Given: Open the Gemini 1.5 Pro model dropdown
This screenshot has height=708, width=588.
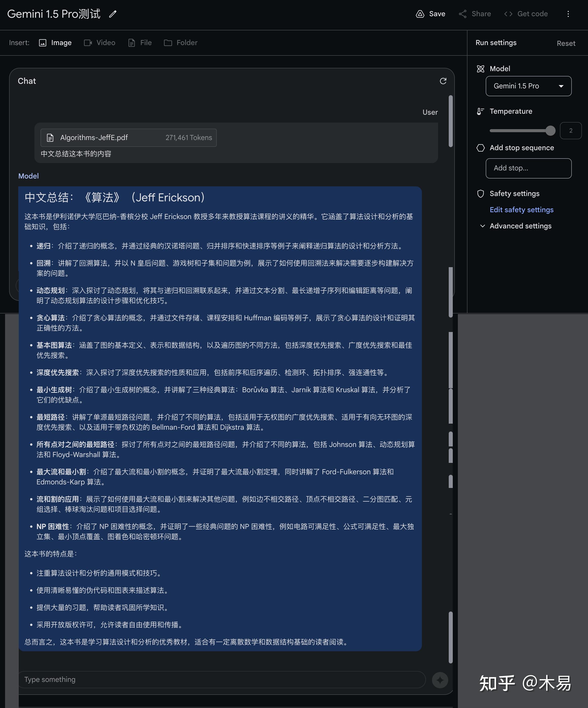Looking at the screenshot, I should [528, 86].
